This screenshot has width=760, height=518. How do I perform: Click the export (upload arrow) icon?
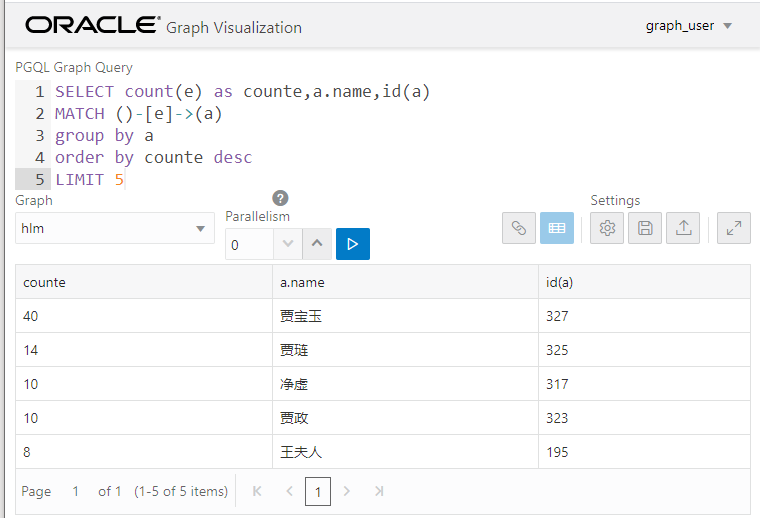[683, 228]
